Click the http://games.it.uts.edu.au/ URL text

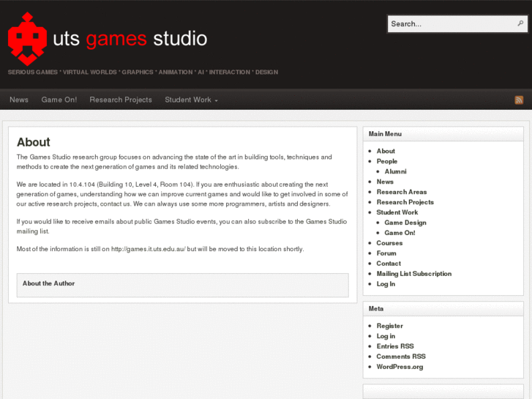pyautogui.click(x=149, y=249)
